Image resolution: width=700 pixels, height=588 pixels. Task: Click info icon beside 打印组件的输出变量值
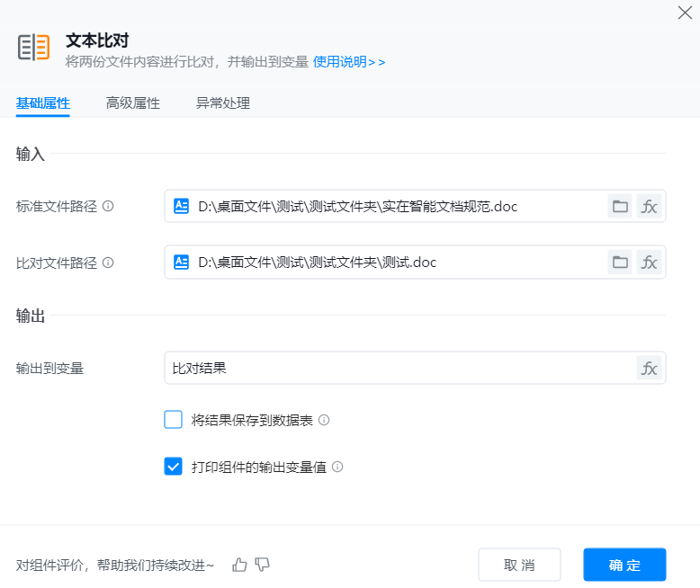337,468
